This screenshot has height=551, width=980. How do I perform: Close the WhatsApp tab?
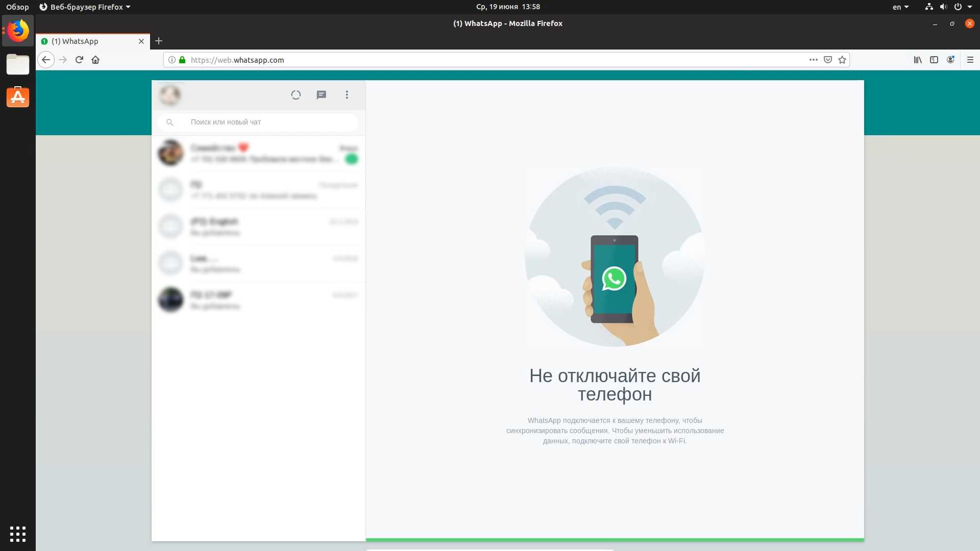141,41
